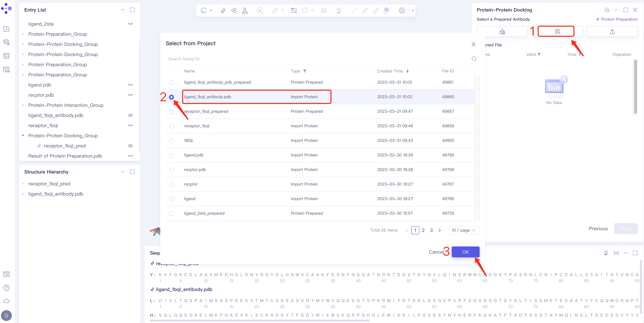Select radio for 1BQL row
This screenshot has height=323, width=644.
(x=171, y=141)
